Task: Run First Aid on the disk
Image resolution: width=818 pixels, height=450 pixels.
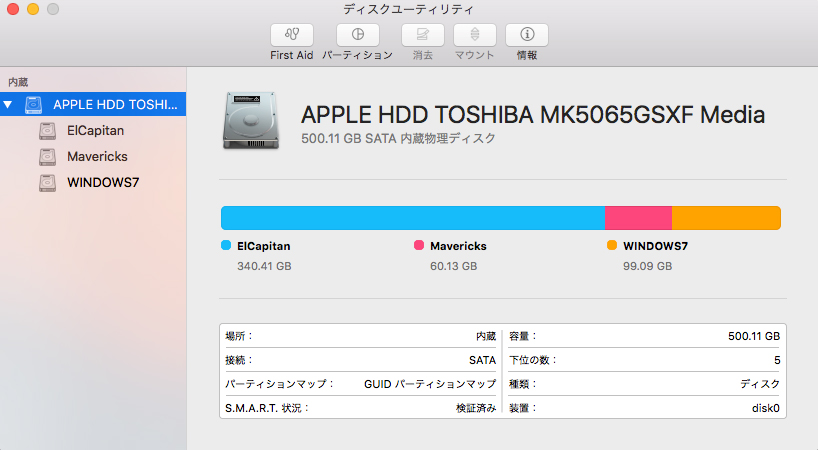Action: [x=292, y=35]
